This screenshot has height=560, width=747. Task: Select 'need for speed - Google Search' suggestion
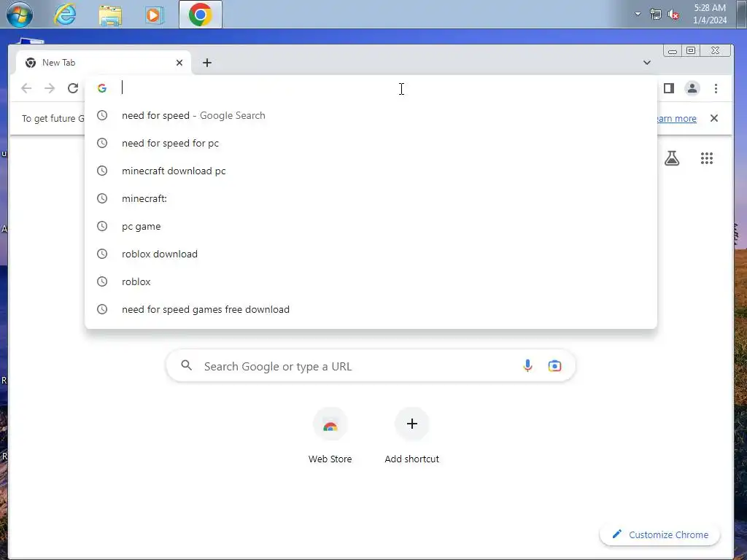pyautogui.click(x=371, y=116)
